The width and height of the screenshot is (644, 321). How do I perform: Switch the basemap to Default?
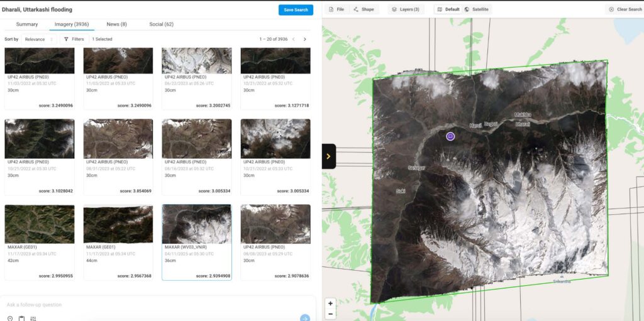point(448,9)
